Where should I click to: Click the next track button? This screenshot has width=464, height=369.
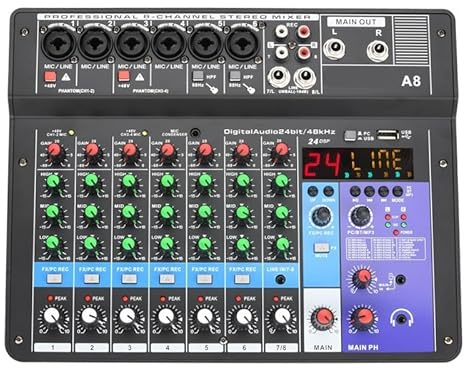coord(383,191)
